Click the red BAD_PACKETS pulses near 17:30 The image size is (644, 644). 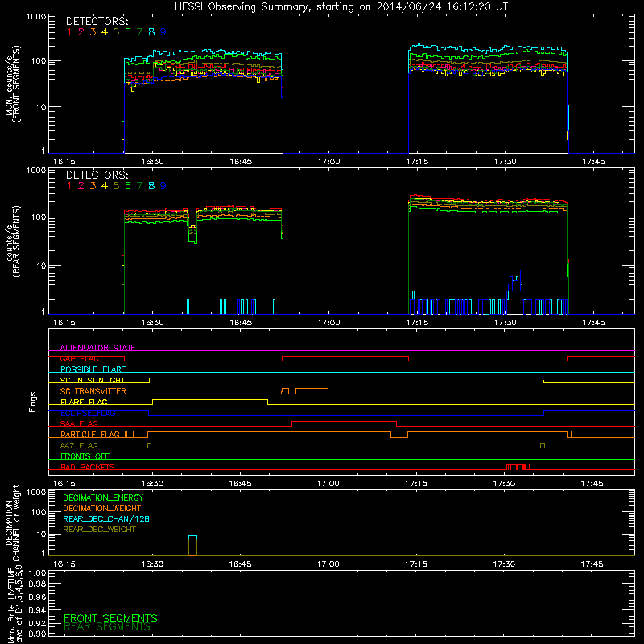[518, 467]
